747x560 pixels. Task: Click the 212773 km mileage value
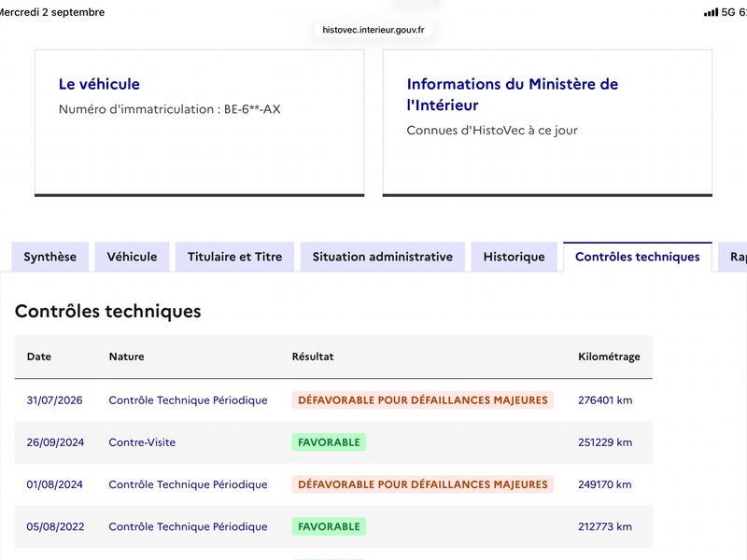click(x=605, y=526)
